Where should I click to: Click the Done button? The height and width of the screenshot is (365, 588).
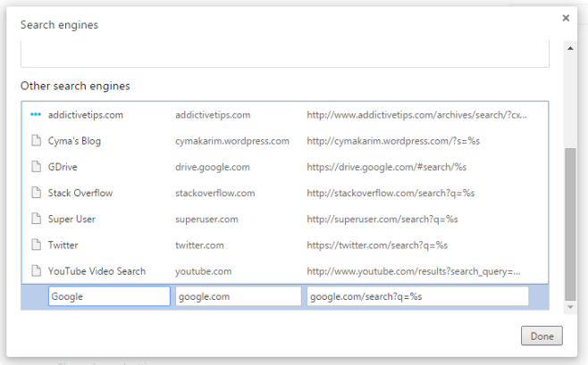542,336
